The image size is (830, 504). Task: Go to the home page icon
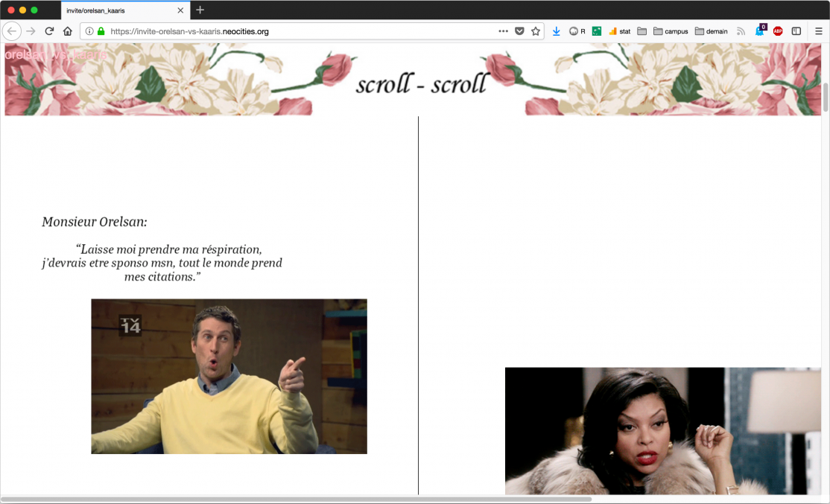(67, 31)
